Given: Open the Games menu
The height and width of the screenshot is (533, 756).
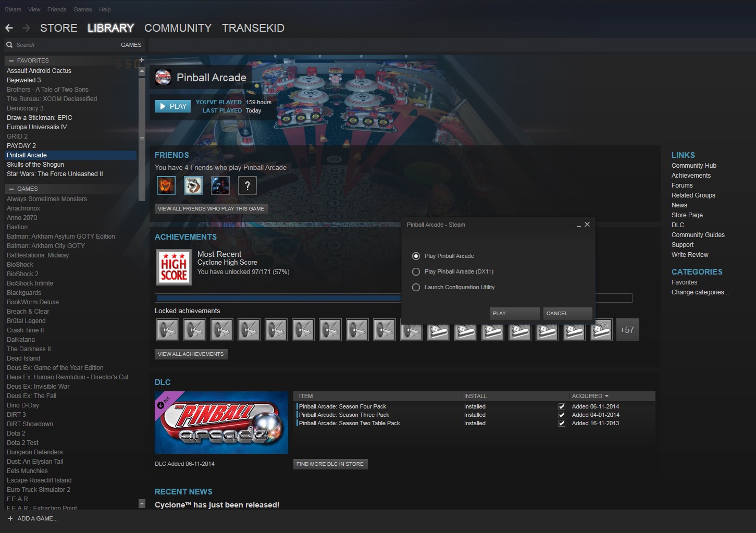Looking at the screenshot, I should click(82, 9).
